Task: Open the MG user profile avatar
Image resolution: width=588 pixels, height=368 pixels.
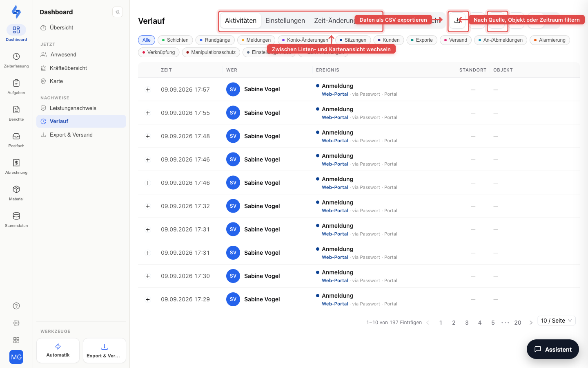Action: 16,357
